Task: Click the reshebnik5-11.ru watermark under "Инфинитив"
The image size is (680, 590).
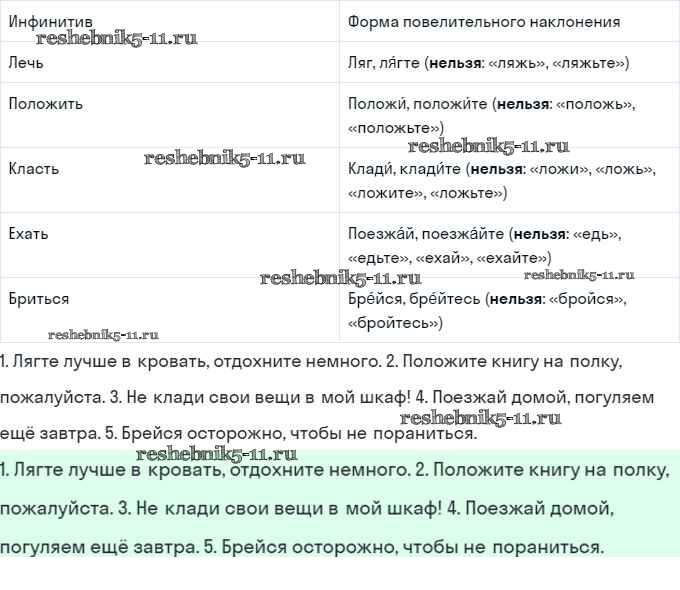Action: click(x=116, y=39)
